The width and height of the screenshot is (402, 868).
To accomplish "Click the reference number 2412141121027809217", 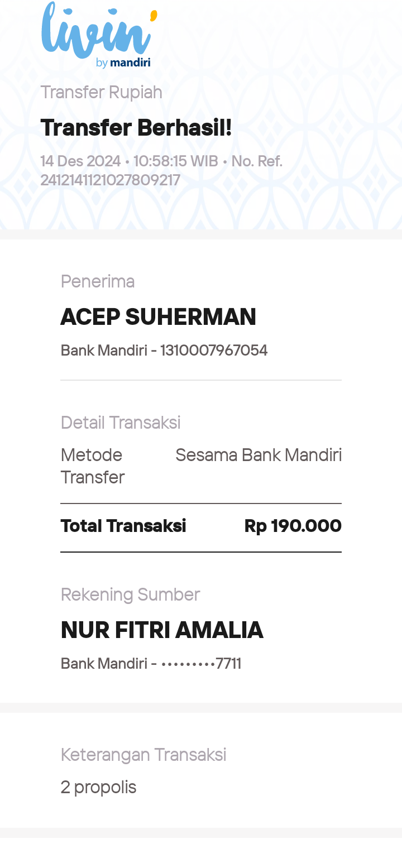I will coord(110,180).
